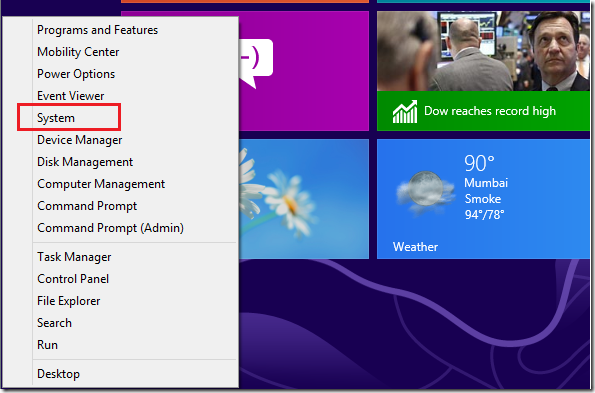Image resolution: width=595 pixels, height=393 pixels.
Task: Open the purple Messaging tile
Action: (x=304, y=71)
